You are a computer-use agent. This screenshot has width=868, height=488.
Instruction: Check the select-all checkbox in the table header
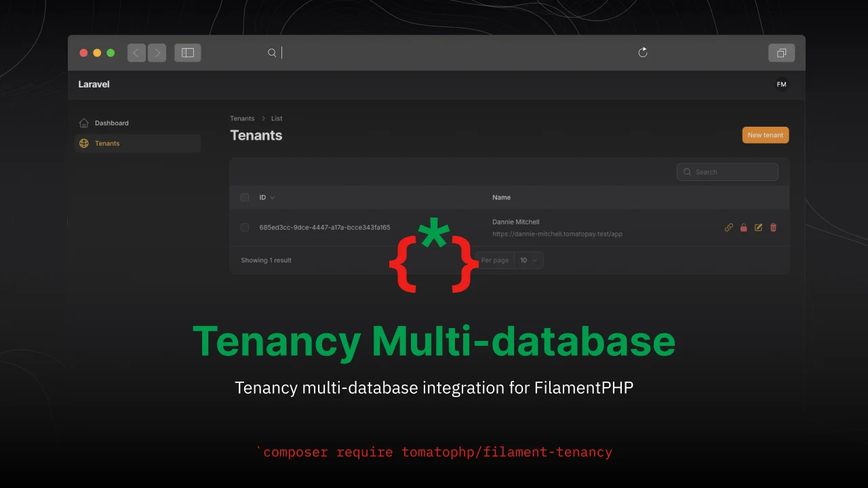coord(245,197)
